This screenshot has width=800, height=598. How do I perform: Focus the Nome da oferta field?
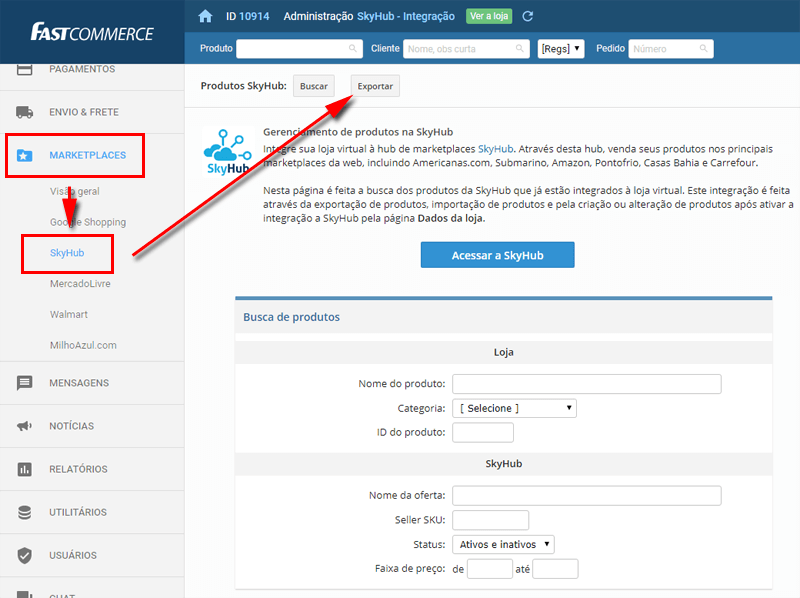click(x=587, y=495)
